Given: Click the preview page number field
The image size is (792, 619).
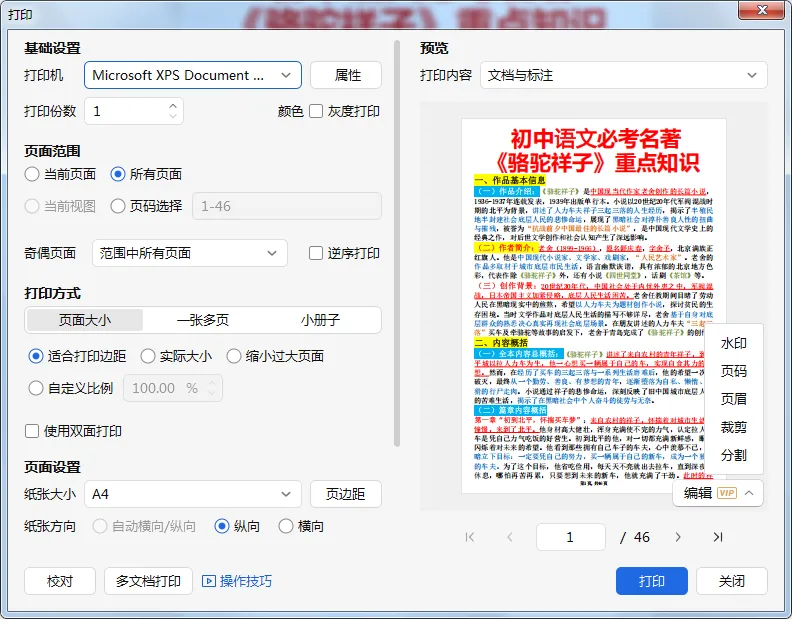Looking at the screenshot, I should coord(571,537).
